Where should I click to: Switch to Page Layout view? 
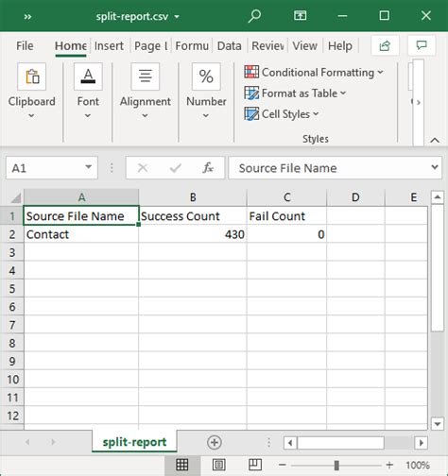[218, 465]
